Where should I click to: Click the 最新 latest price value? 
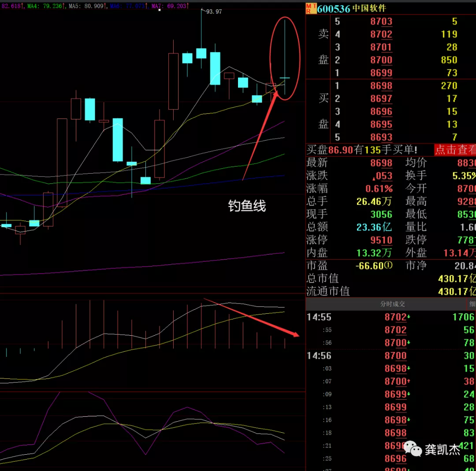coord(381,163)
